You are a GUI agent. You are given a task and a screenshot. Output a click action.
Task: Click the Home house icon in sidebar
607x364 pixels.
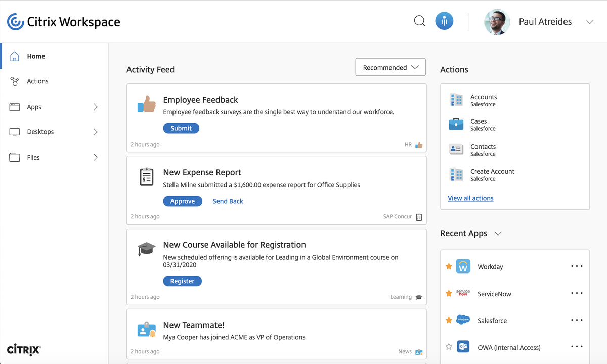[x=15, y=56]
